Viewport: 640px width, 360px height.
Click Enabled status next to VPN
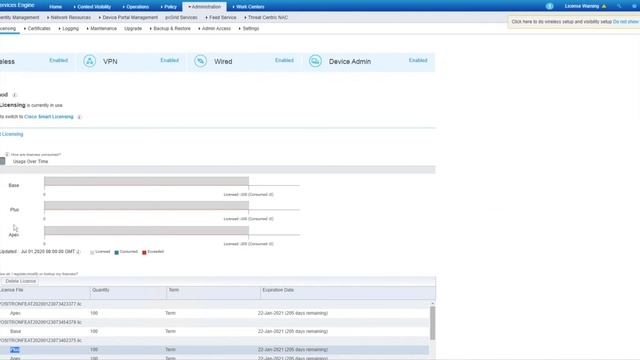[x=169, y=60]
